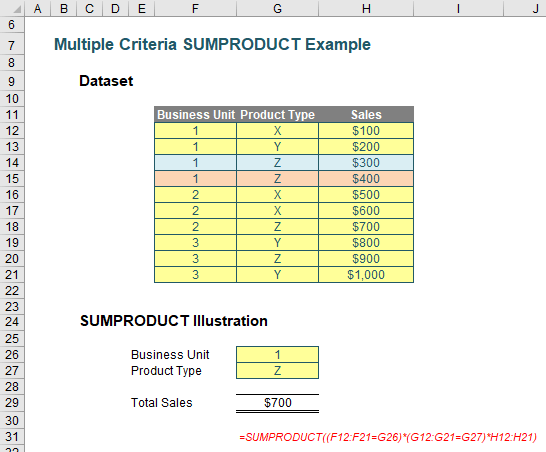Select the Total Sales result $700 cell

[278, 403]
